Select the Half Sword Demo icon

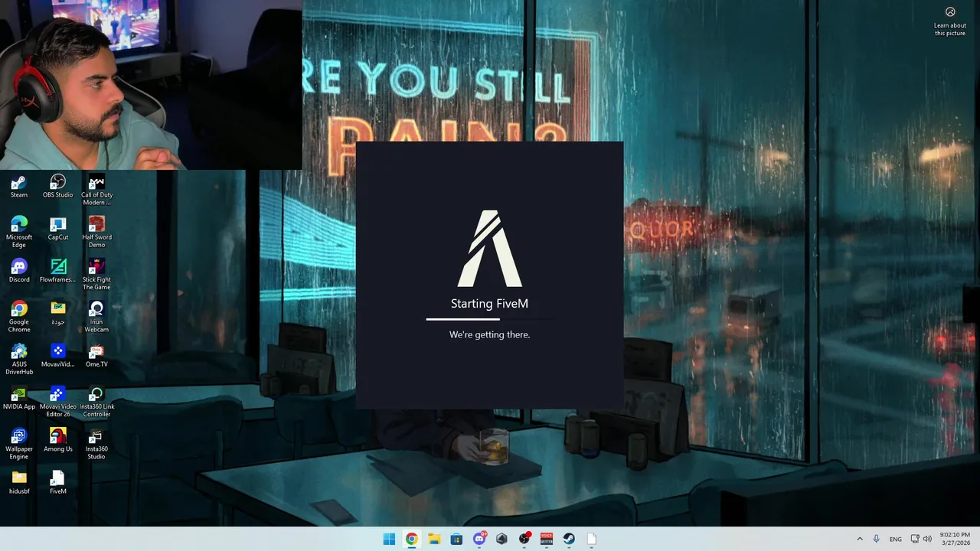point(96,232)
